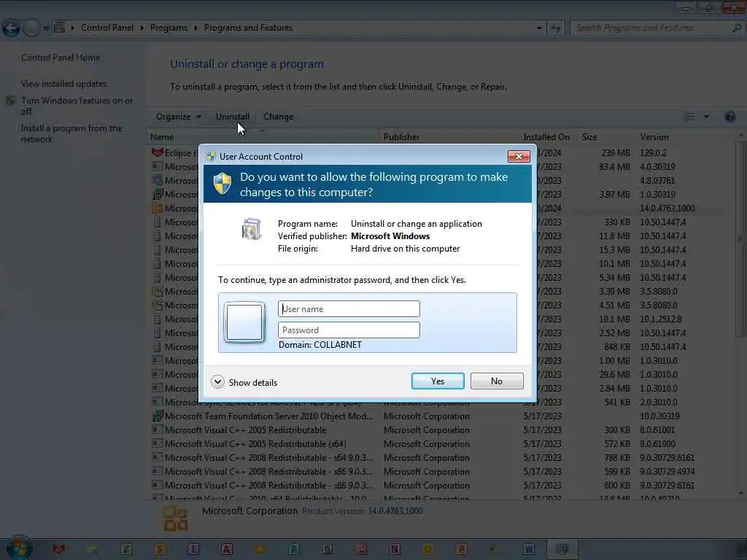Open the recent pages dropdown arrow
The width and height of the screenshot is (747, 560).
pos(46,28)
